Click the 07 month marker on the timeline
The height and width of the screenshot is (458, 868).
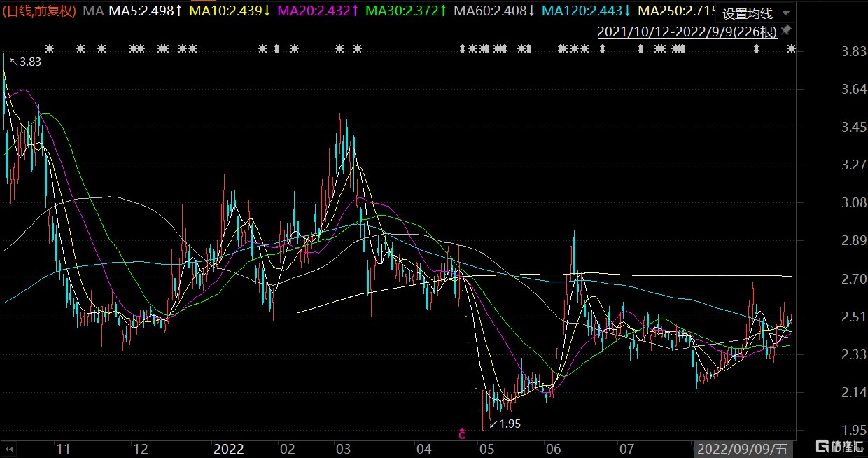tap(626, 449)
